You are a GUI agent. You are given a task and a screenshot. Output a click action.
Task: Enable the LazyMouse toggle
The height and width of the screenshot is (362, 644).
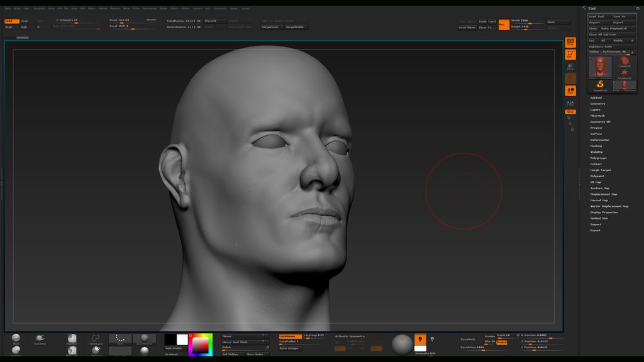point(290,336)
